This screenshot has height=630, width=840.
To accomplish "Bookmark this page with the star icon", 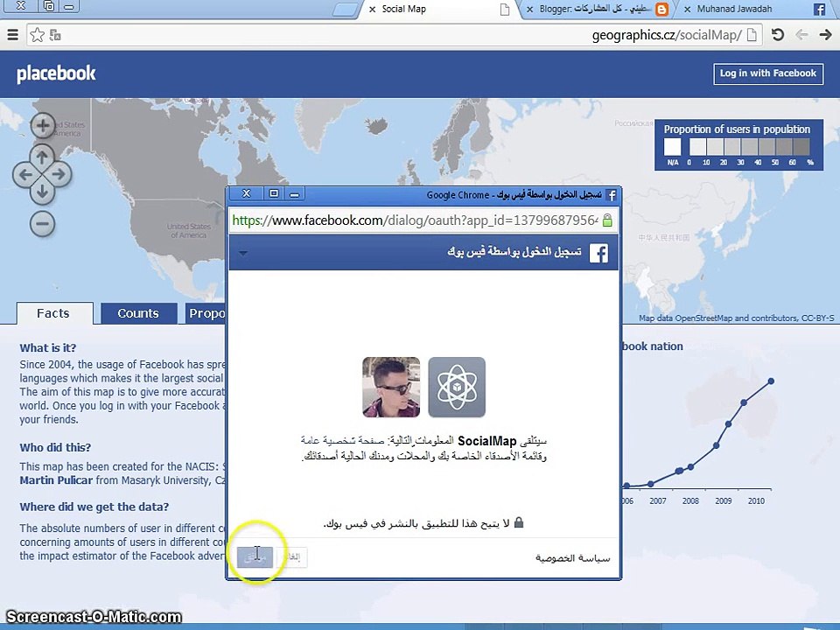I will 37,35.
